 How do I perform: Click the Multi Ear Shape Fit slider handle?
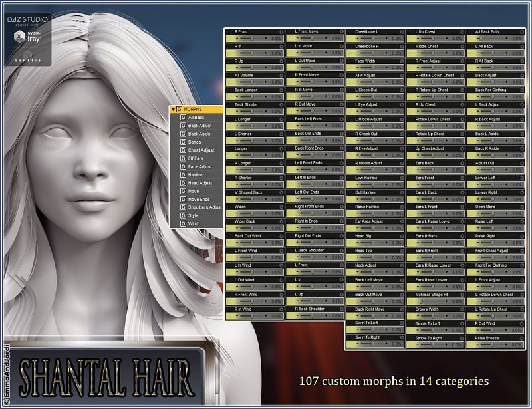click(422, 301)
